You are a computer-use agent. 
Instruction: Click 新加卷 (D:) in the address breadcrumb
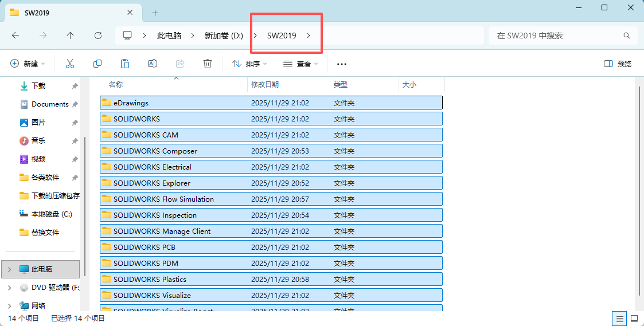(x=224, y=36)
